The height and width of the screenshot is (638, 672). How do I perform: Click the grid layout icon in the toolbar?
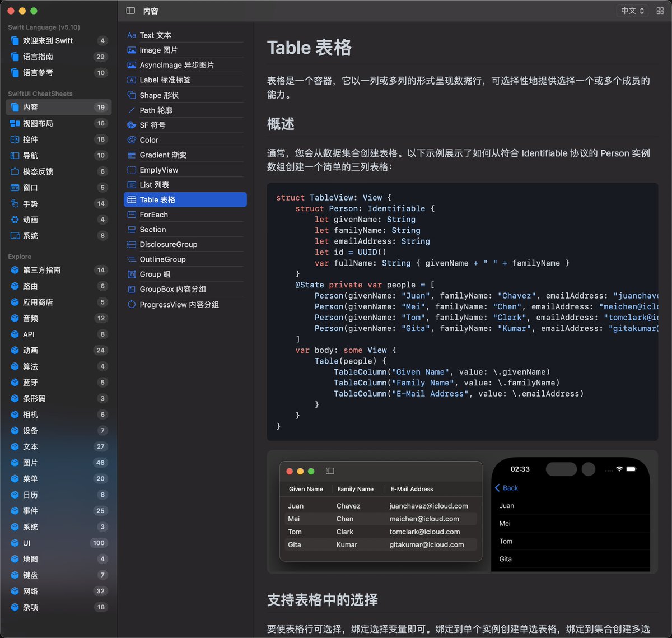click(x=660, y=10)
